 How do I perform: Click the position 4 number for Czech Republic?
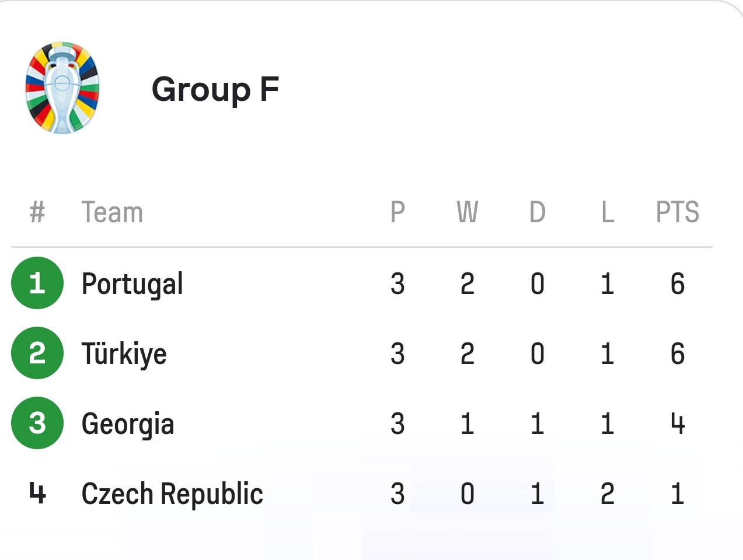pyautogui.click(x=37, y=494)
